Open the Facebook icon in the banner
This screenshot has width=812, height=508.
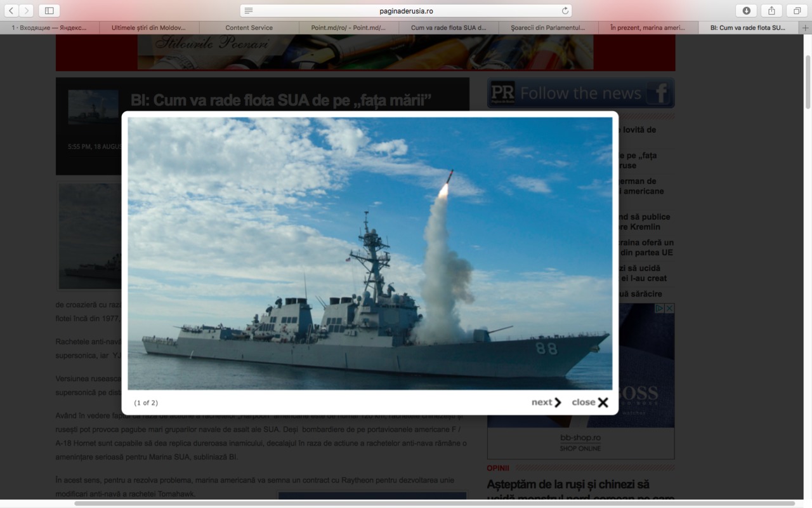(x=660, y=93)
